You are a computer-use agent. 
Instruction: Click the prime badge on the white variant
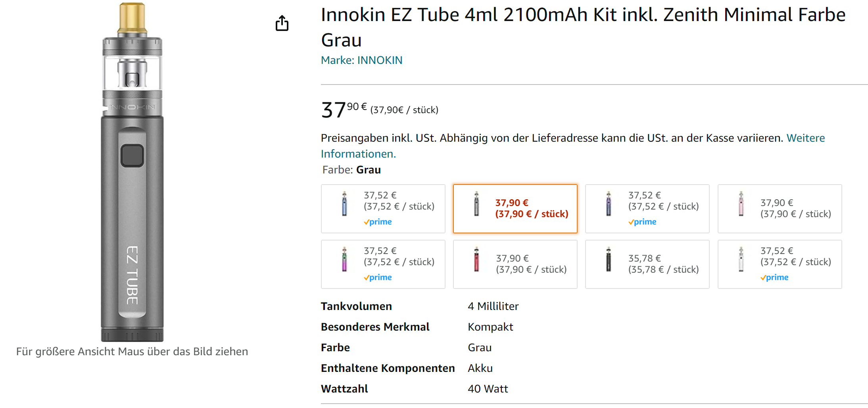coord(774,277)
